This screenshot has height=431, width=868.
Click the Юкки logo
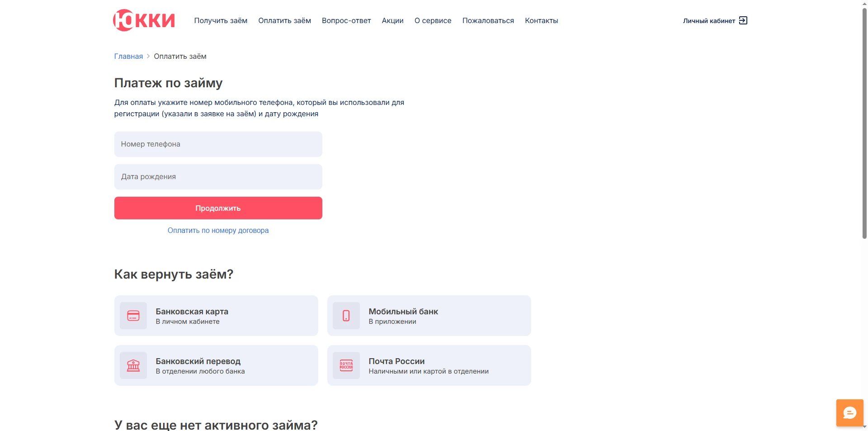pyautogui.click(x=144, y=20)
